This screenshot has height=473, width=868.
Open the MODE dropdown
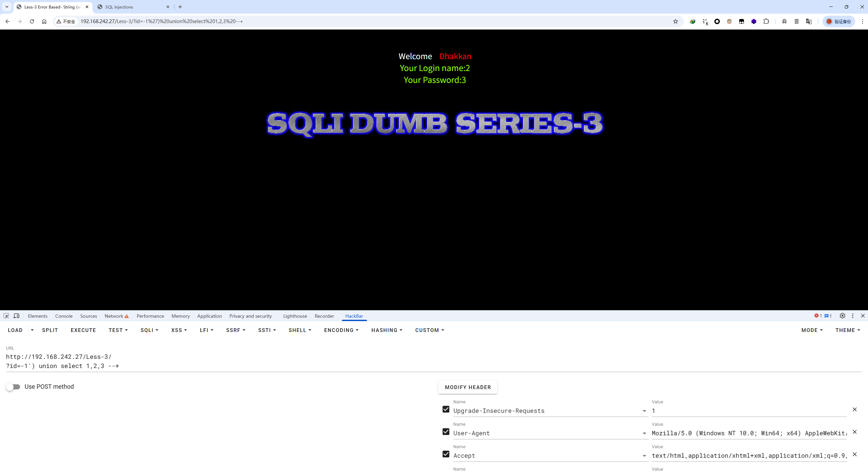coord(812,330)
